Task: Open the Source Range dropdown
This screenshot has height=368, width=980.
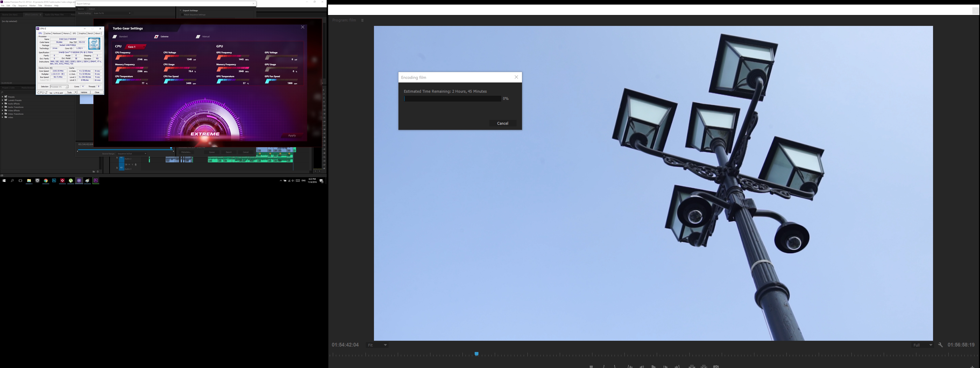Action: click(132, 154)
